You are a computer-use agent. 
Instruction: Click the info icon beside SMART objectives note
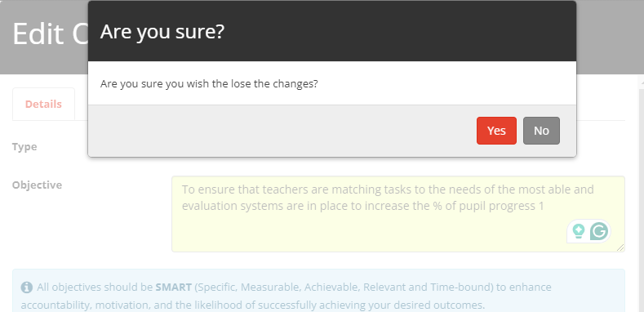(27, 287)
